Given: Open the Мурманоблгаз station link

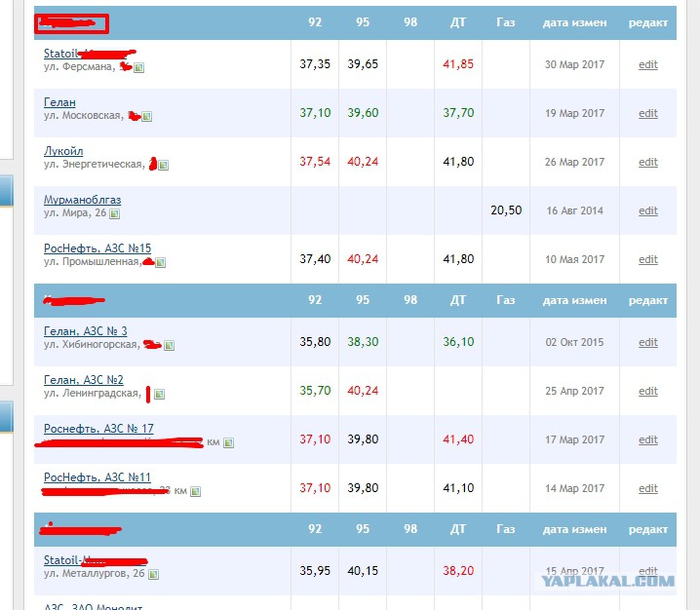Looking at the screenshot, I should [82, 200].
